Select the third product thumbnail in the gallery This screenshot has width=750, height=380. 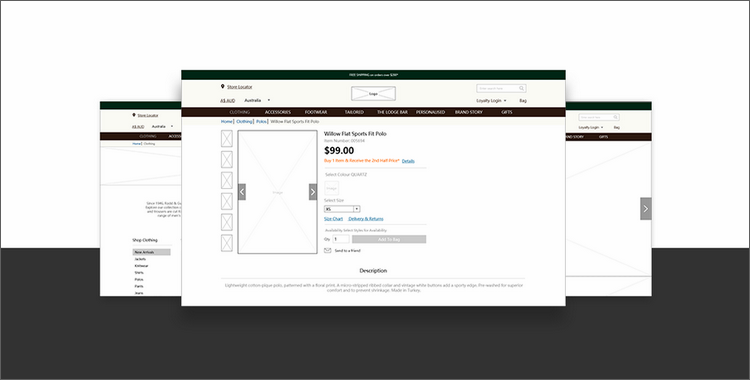pyautogui.click(x=227, y=180)
